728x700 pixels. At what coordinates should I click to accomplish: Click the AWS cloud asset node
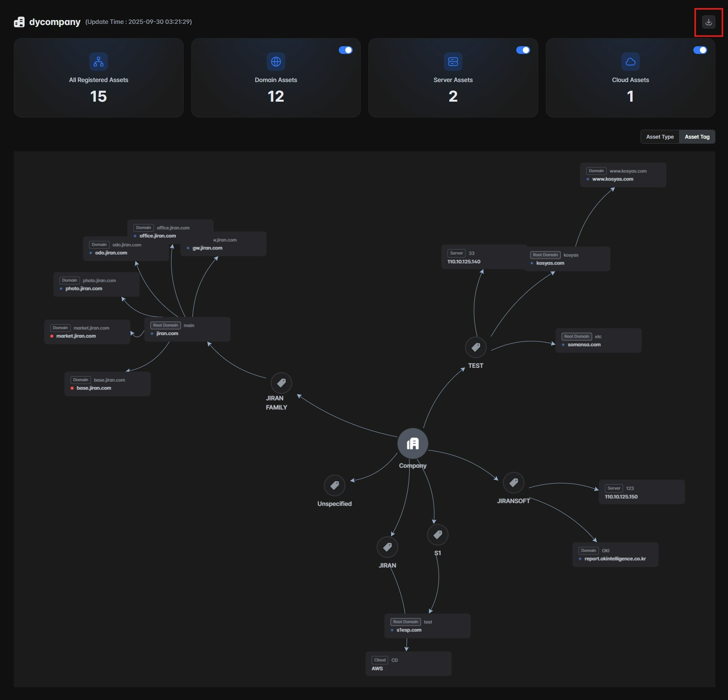[408, 664]
